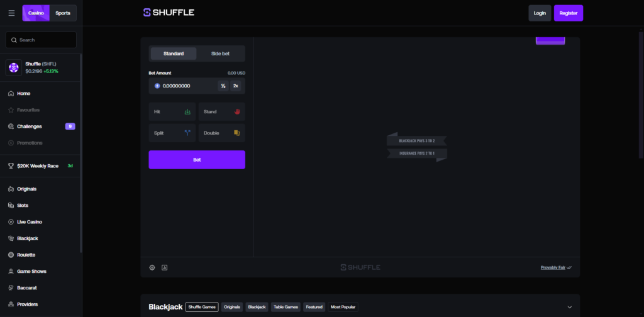Select the Most Popular tag
The width and height of the screenshot is (644, 317).
343,307
